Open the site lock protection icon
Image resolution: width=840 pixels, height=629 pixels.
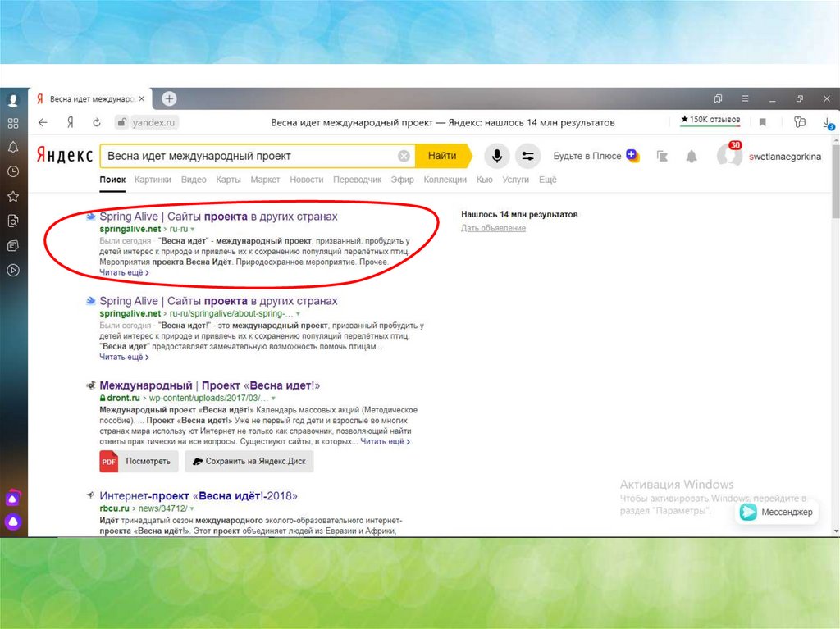point(121,123)
